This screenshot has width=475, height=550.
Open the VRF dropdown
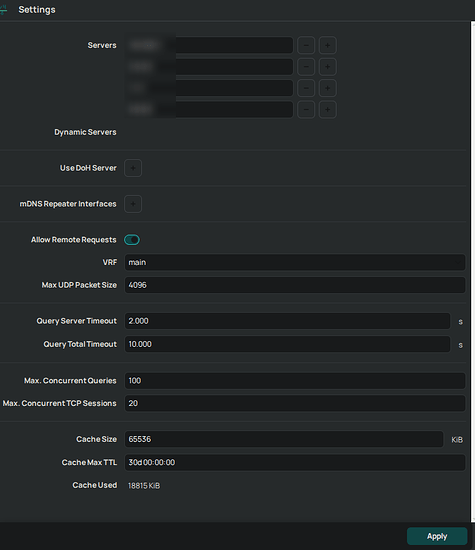(295, 262)
